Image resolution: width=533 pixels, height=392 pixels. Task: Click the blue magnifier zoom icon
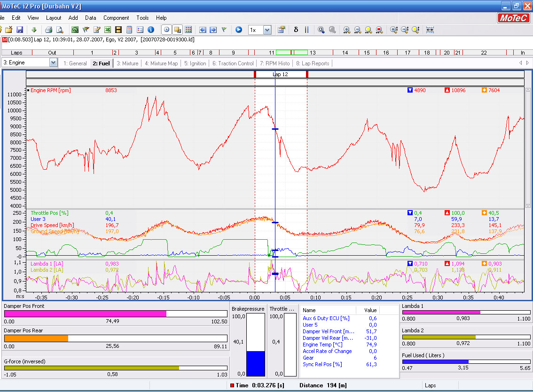click(x=321, y=30)
